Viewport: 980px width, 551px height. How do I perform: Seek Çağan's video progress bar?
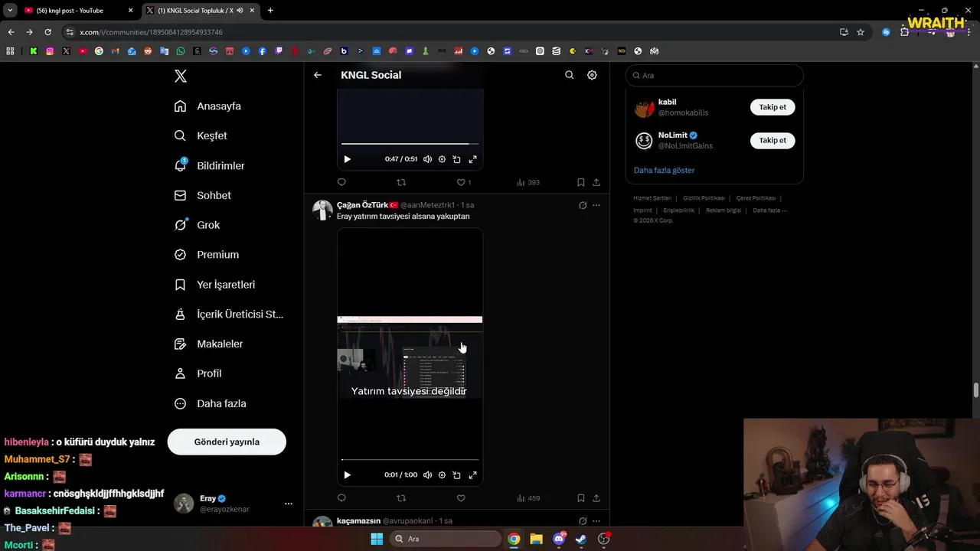(x=410, y=459)
